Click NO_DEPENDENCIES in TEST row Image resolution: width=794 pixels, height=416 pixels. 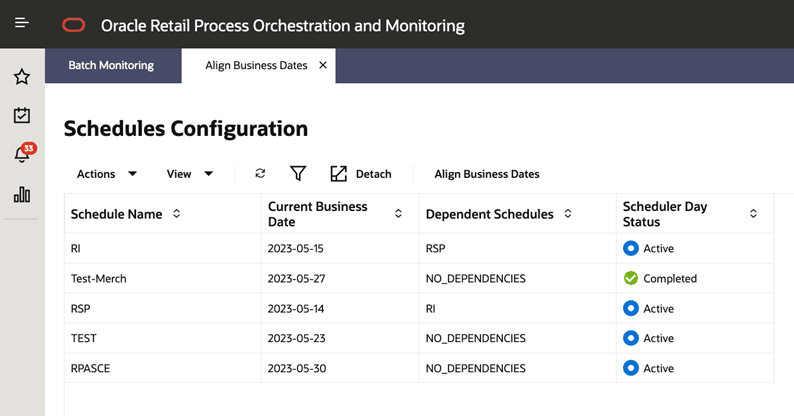pos(475,338)
